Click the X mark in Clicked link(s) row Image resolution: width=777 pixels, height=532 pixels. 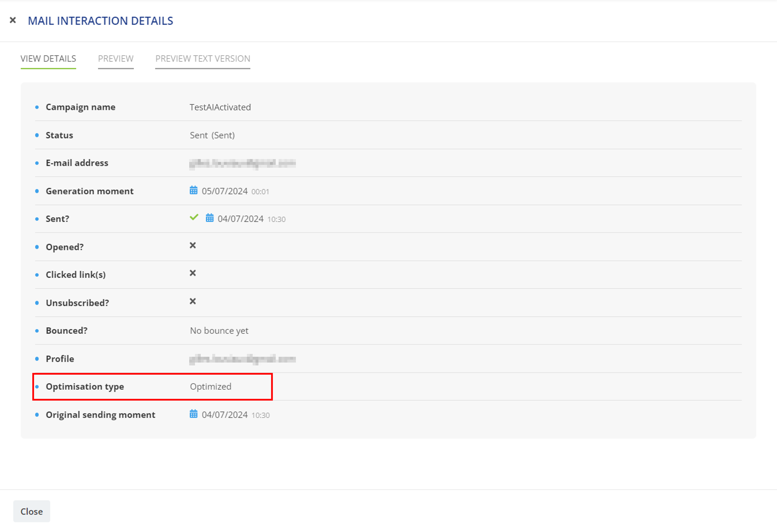[x=193, y=273]
